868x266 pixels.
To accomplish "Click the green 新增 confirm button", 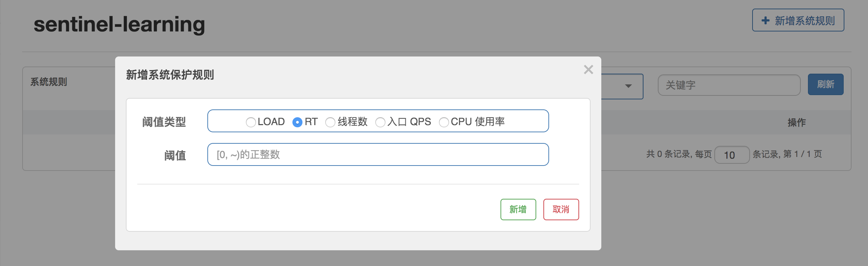I will click(518, 209).
